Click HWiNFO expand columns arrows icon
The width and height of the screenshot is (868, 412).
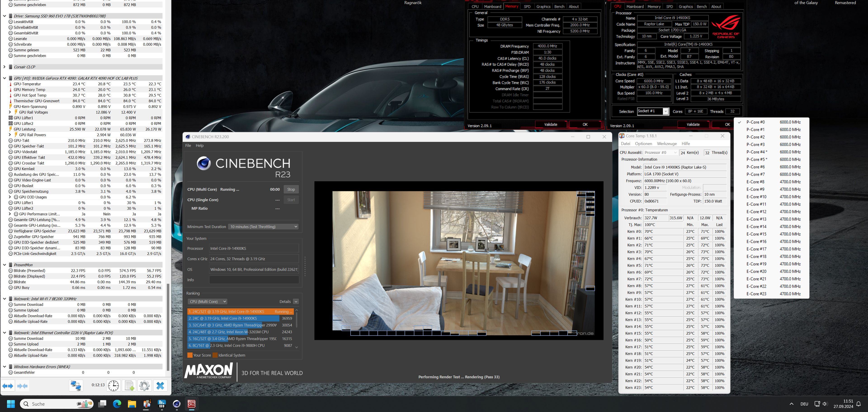8,386
